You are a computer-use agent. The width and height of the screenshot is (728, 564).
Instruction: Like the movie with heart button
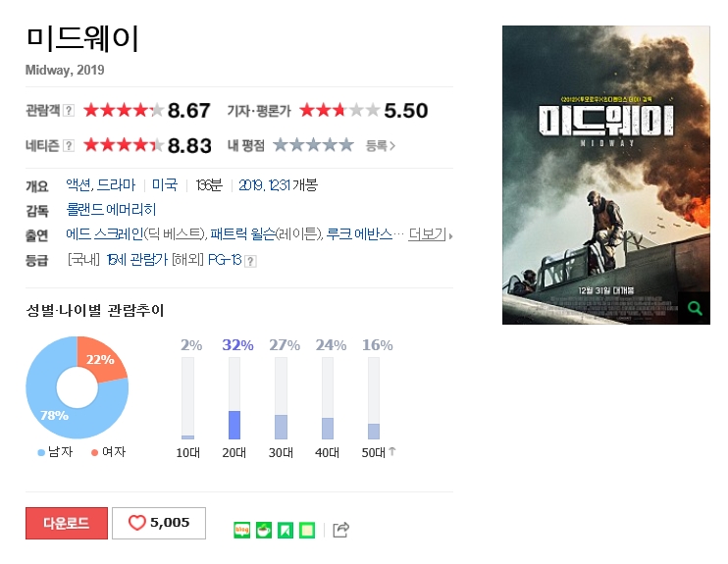click(x=159, y=523)
